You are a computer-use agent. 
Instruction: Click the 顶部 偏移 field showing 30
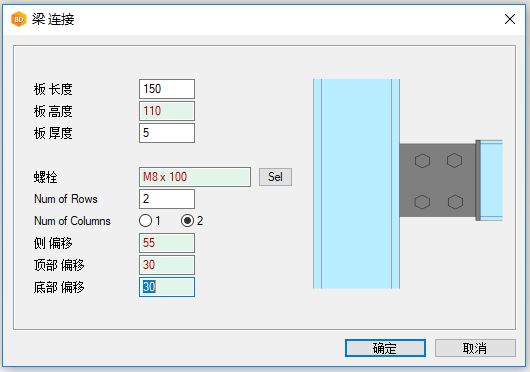click(167, 265)
